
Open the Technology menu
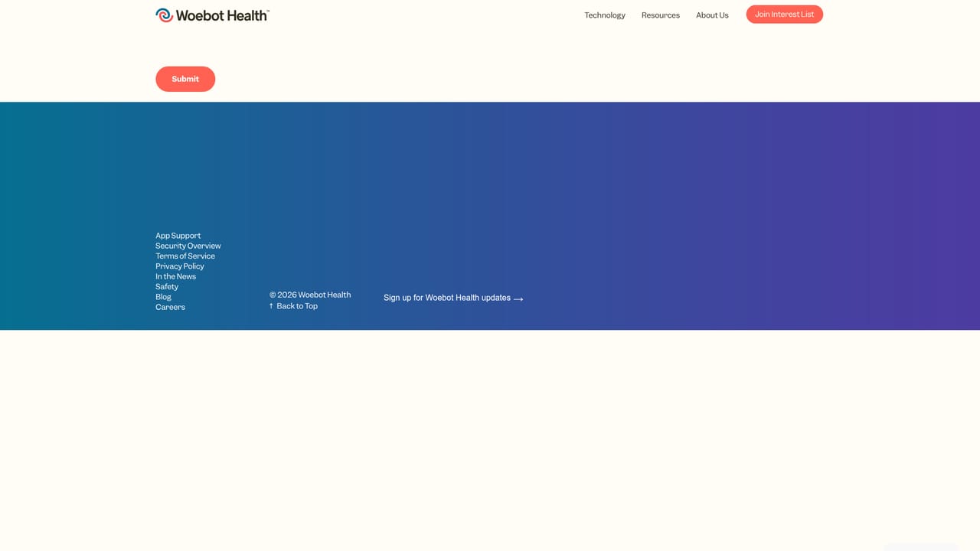coord(605,15)
